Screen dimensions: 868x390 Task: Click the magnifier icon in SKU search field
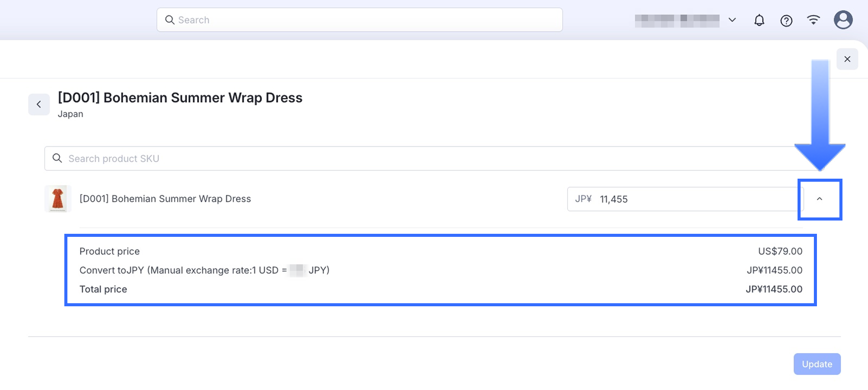click(57, 158)
